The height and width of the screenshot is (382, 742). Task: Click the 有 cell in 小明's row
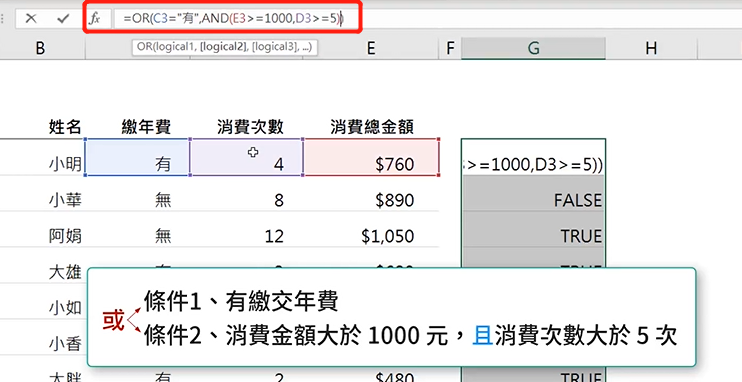[x=137, y=158]
